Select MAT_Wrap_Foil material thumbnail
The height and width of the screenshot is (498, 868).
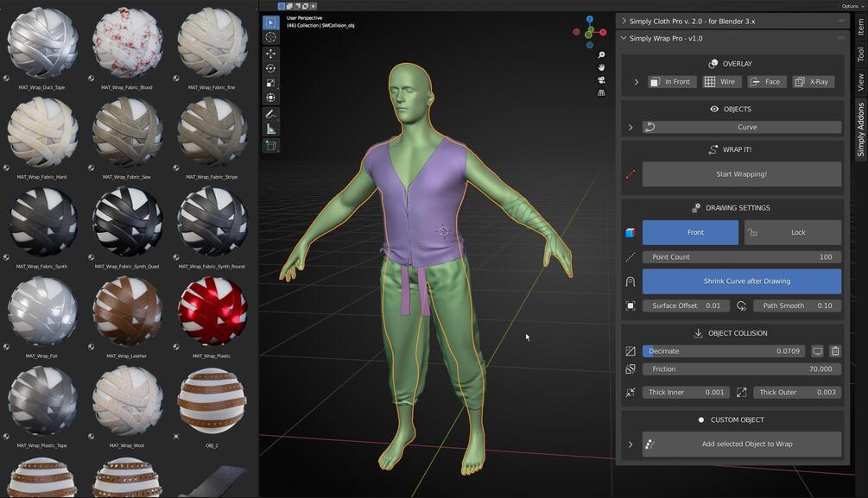(42, 312)
